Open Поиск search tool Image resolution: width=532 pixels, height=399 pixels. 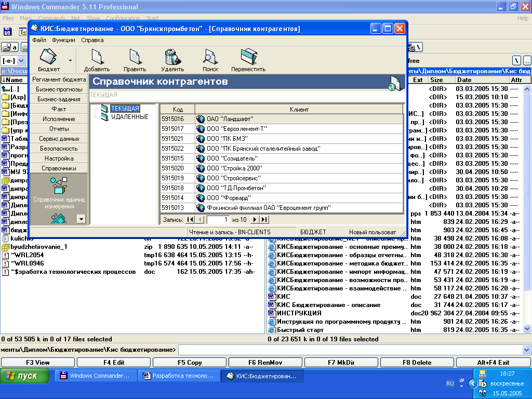coord(210,57)
